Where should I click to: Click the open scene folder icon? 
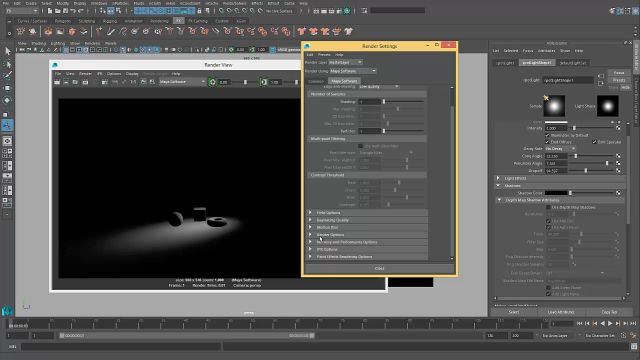pyautogui.click(x=58, y=11)
